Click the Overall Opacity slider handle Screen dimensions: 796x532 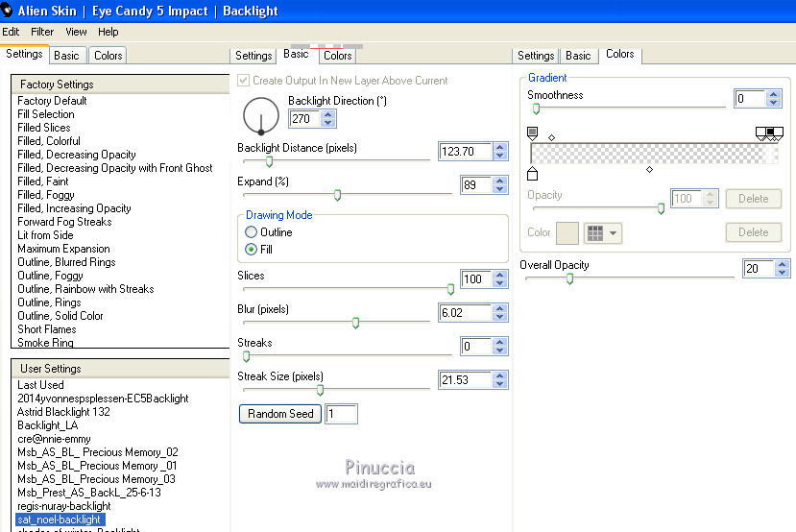coord(569,278)
